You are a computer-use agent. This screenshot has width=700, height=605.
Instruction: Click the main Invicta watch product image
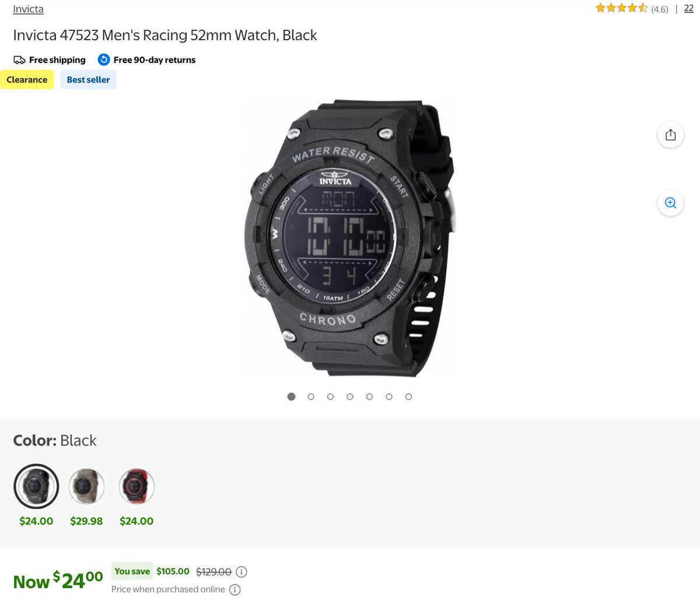tap(350, 238)
